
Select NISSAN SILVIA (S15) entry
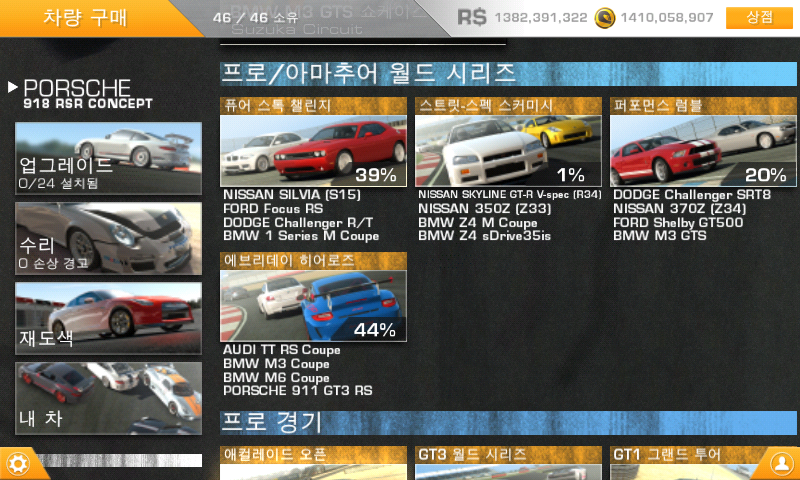tap(292, 194)
